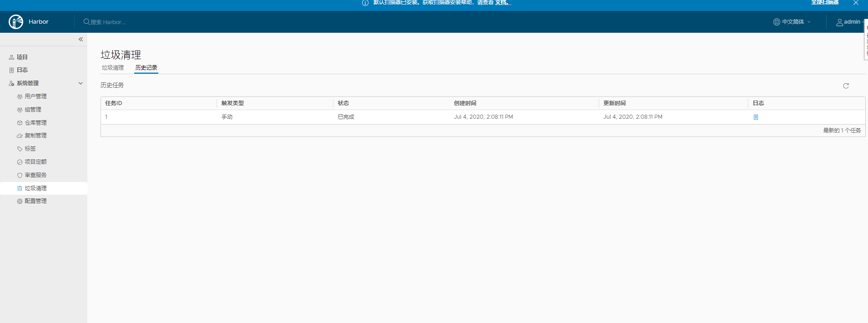Click the 历史任务 section heading
Viewport: 868px width, 323px height.
(112, 85)
